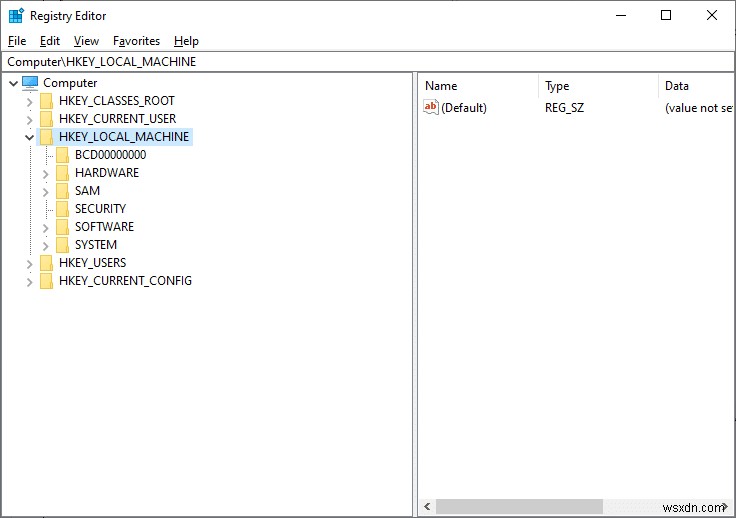The image size is (736, 518).
Task: Click the Computer monitor icon in tree
Action: coord(30,83)
